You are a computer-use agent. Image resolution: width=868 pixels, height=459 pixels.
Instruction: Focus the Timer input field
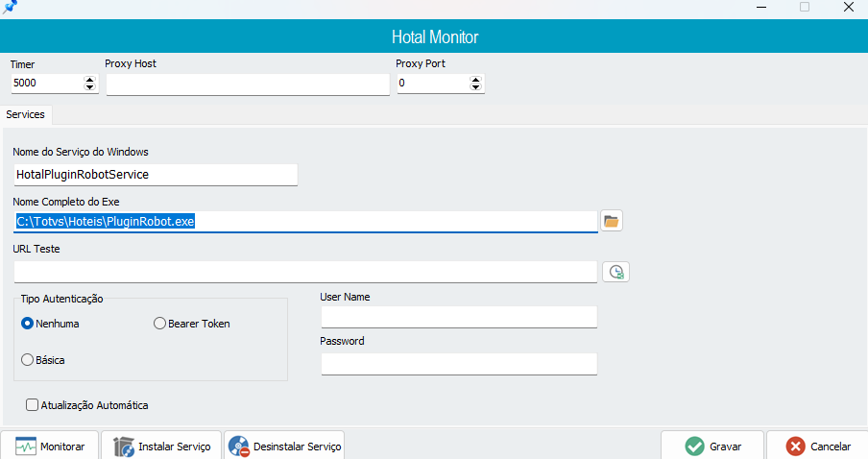tap(46, 83)
